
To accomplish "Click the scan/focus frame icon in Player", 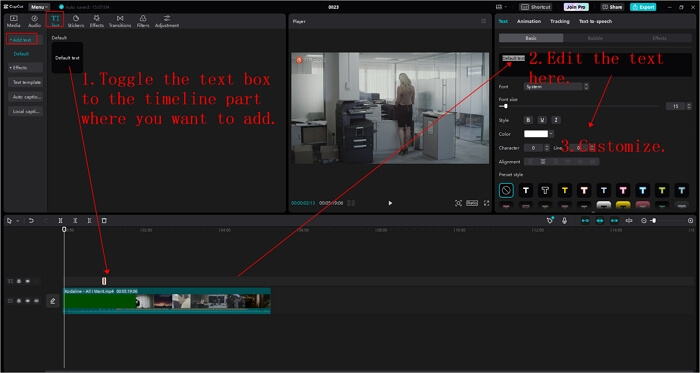I will pos(458,203).
